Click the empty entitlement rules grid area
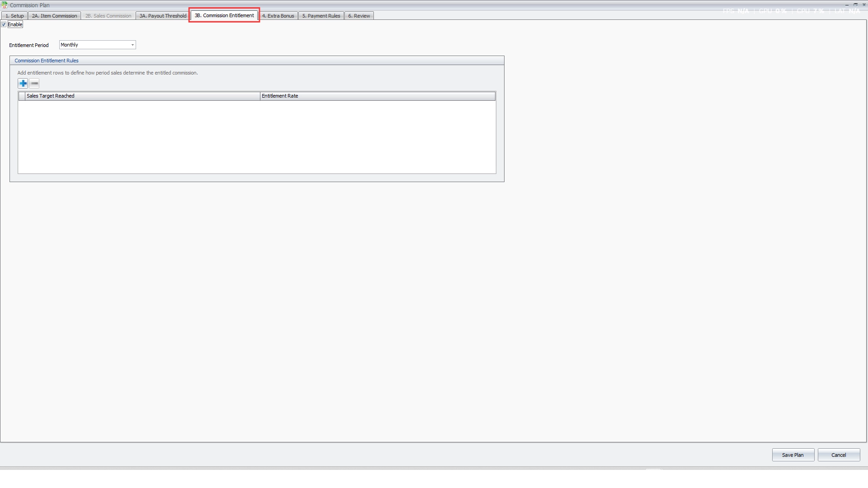This screenshot has height=488, width=868. (x=257, y=137)
